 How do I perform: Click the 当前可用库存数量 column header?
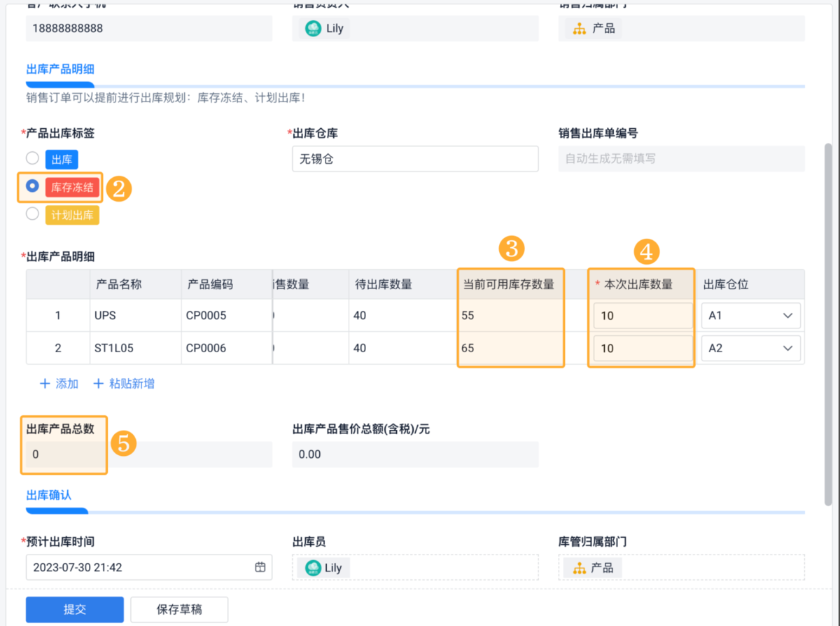(x=510, y=284)
